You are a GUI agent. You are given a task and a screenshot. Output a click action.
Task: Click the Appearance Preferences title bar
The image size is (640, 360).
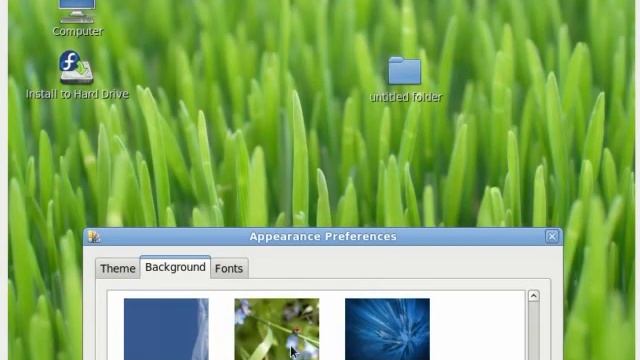[323, 237]
